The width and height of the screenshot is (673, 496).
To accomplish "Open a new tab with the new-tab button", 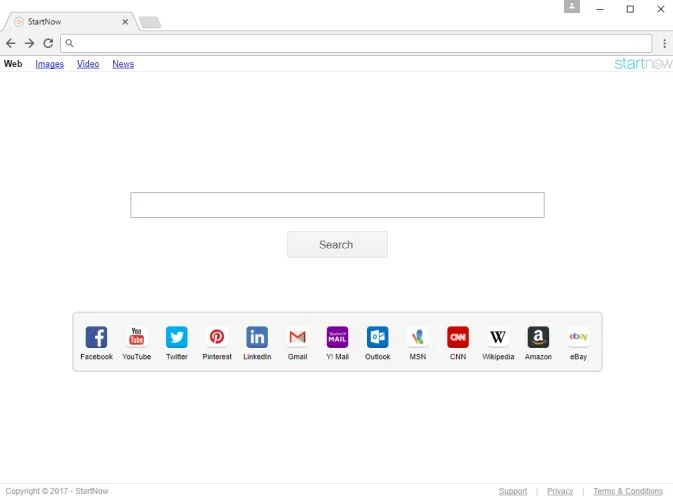I will [x=150, y=22].
